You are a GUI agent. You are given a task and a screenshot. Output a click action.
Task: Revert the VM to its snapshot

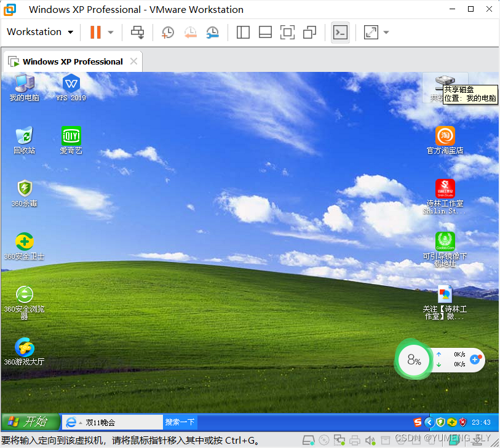(x=191, y=32)
